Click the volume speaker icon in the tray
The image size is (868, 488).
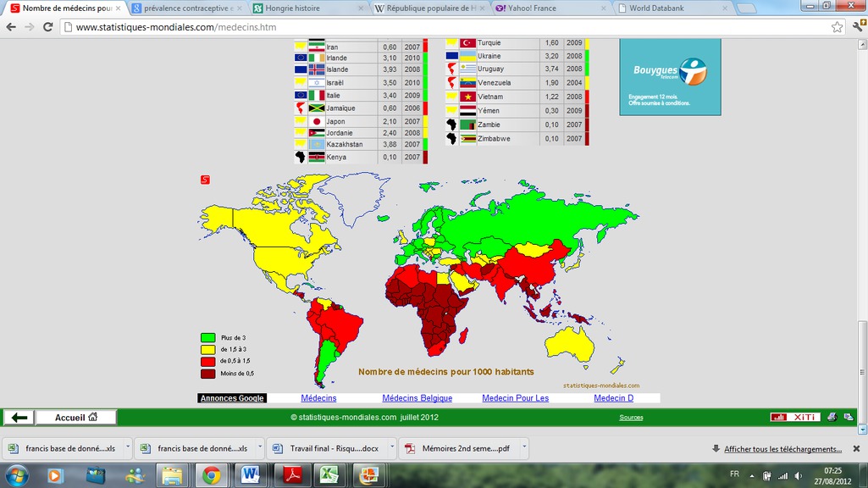[799, 475]
